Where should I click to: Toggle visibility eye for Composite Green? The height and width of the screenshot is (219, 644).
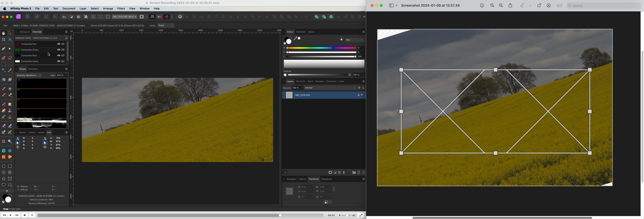pyautogui.click(x=59, y=50)
